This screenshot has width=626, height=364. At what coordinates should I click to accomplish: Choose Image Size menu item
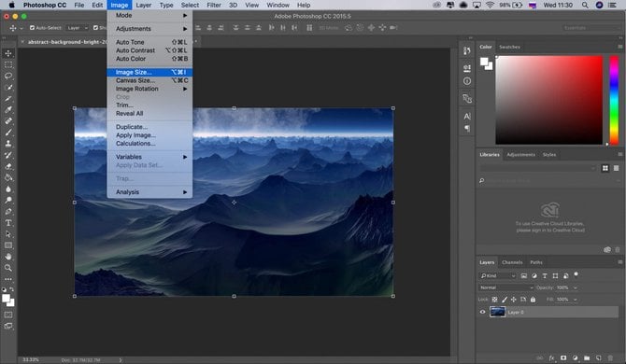point(149,72)
